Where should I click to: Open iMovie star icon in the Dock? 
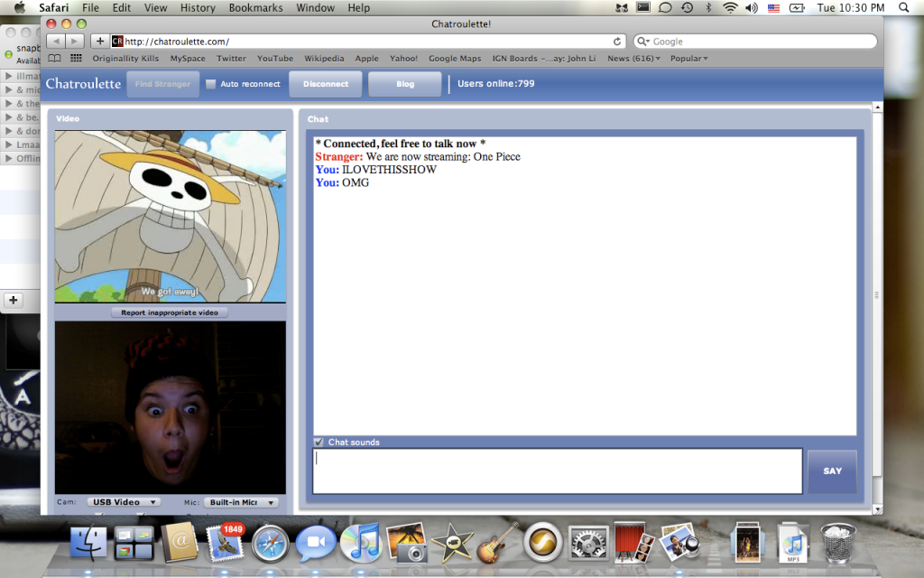(x=452, y=543)
